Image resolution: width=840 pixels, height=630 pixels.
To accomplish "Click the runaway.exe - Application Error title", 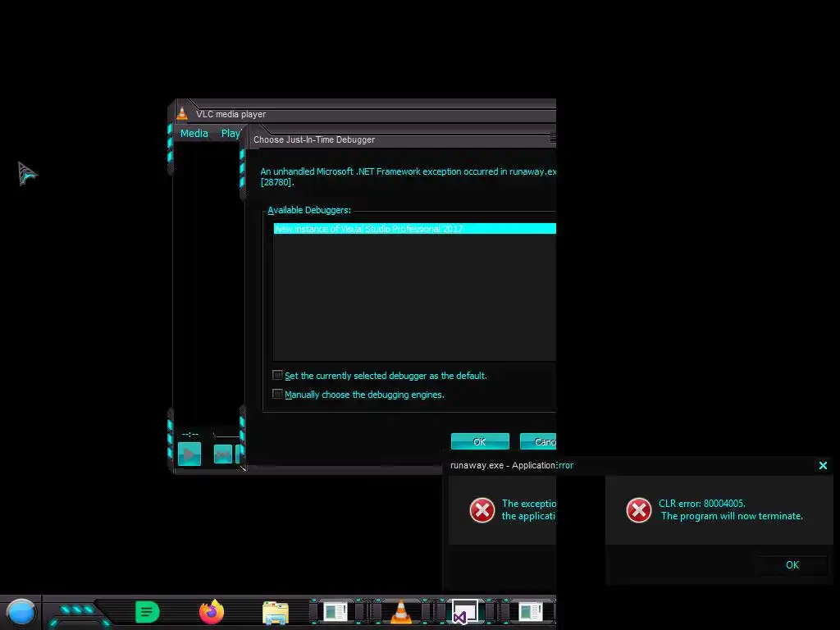I will click(x=512, y=465).
